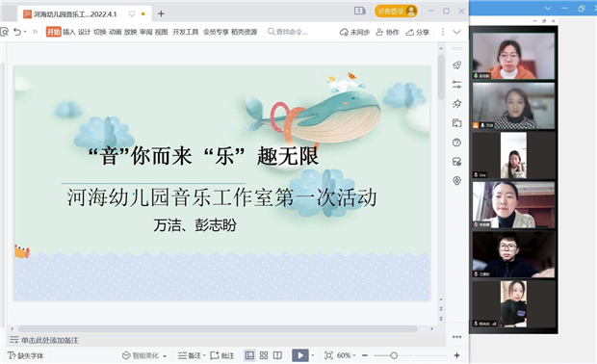Click the window count icon in title bar
This screenshot has height=364, width=597.
[x=360, y=11]
